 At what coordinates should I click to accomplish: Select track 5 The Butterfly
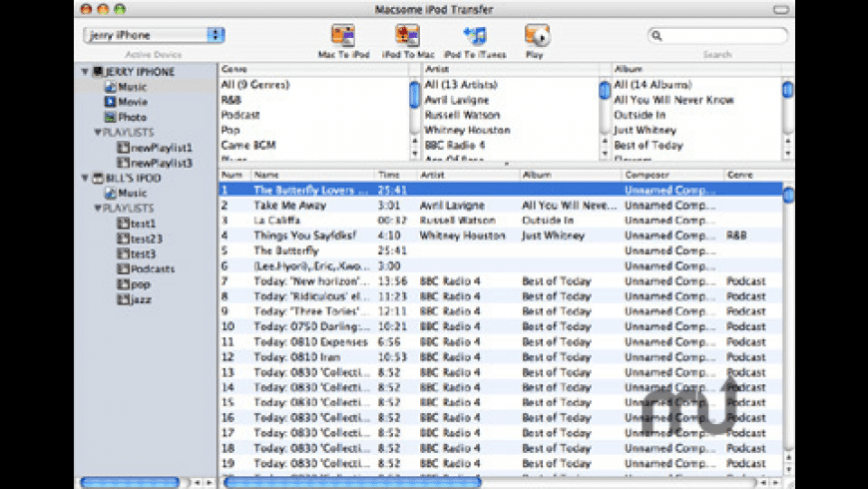point(501,250)
